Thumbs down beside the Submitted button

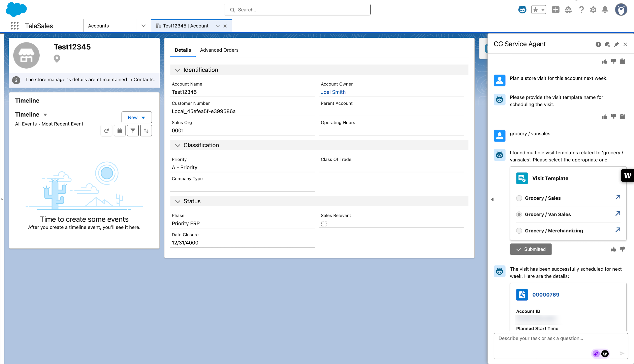click(622, 249)
